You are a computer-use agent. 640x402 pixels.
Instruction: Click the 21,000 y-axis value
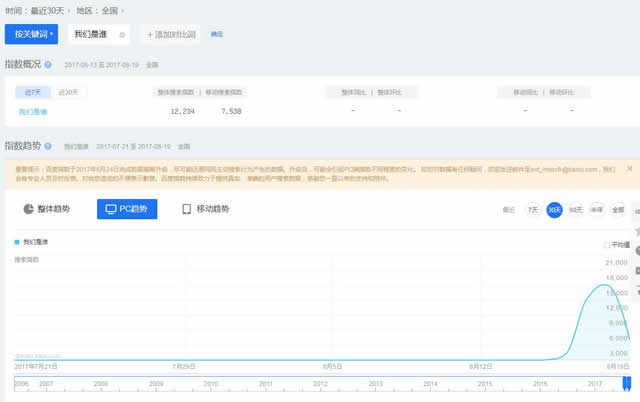(616, 263)
